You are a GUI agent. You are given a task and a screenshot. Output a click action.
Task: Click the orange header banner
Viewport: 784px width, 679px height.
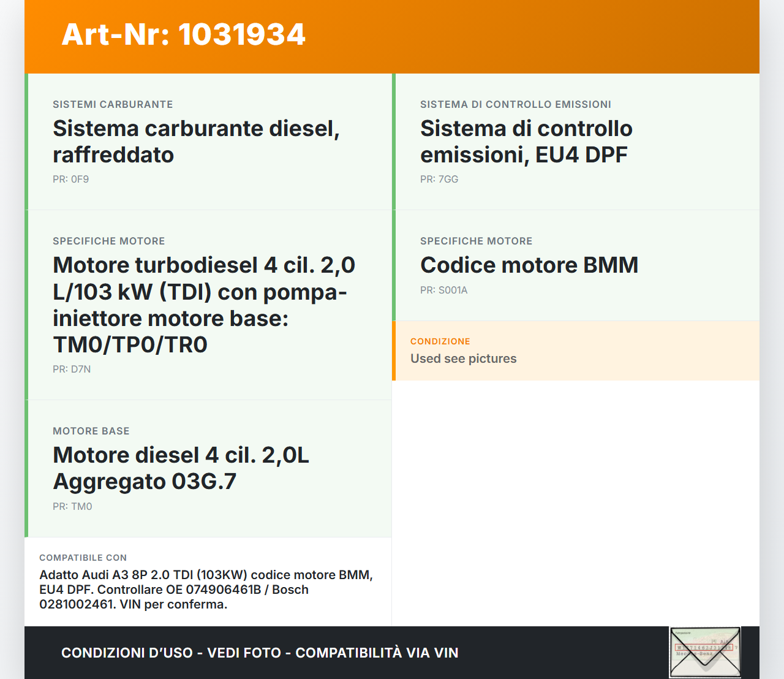pyautogui.click(x=392, y=37)
